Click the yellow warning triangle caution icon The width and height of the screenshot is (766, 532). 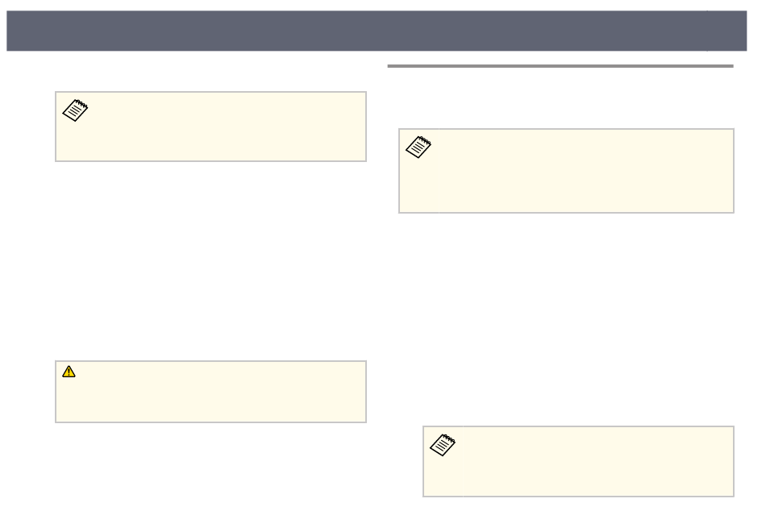pyautogui.click(x=69, y=372)
